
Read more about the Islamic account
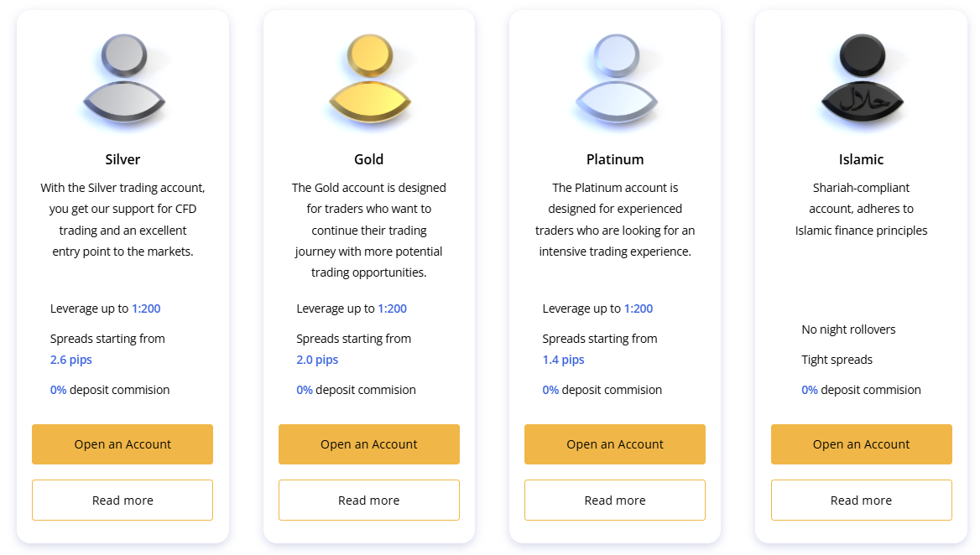pyautogui.click(x=862, y=501)
